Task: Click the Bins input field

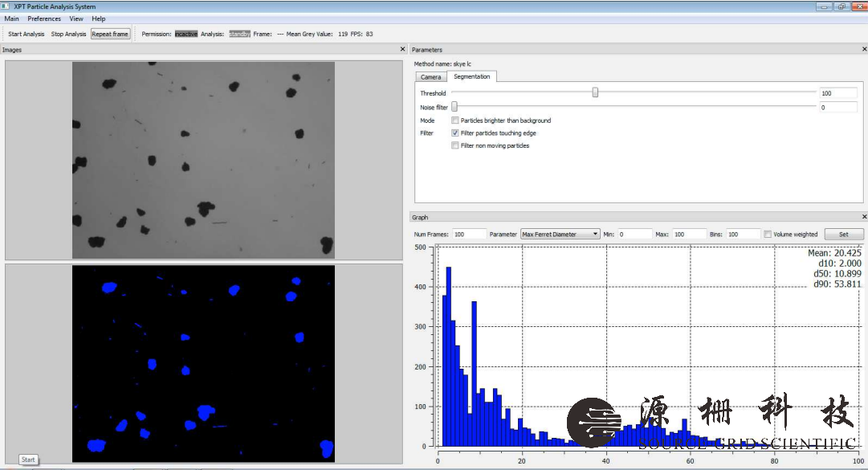Action: point(743,234)
